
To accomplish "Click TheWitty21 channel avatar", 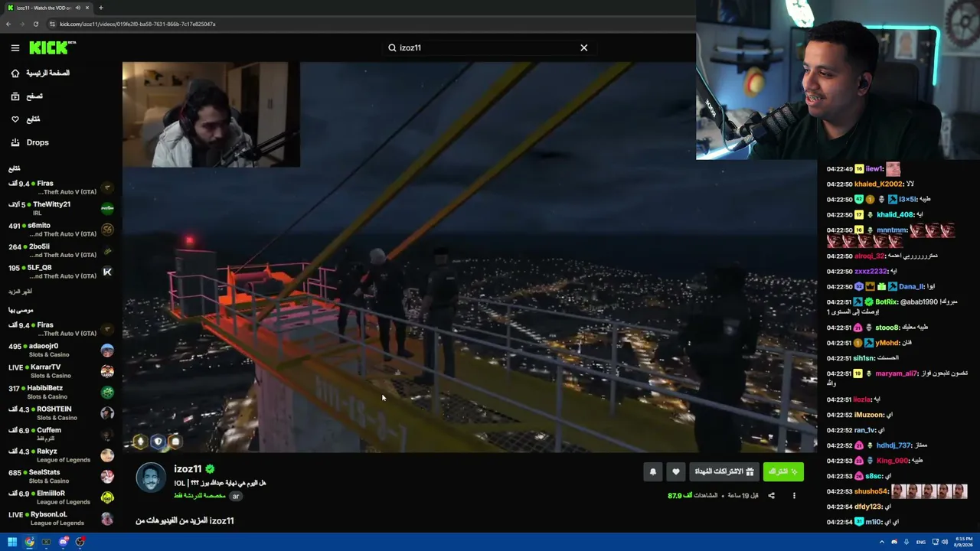I will 107,208.
